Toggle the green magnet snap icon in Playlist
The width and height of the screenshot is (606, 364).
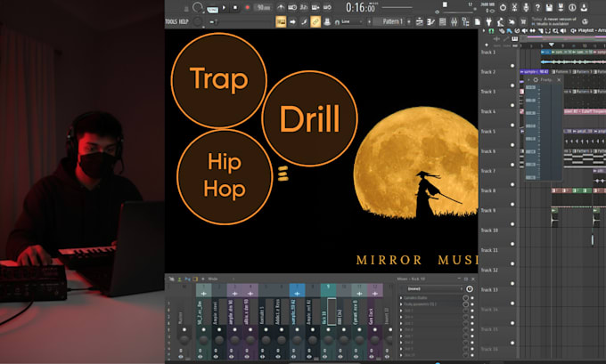click(x=491, y=31)
